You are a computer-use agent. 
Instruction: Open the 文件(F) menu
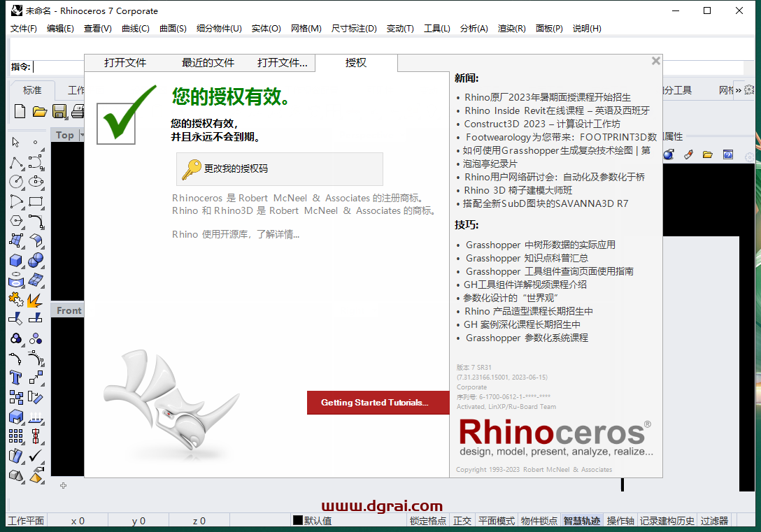(23, 28)
